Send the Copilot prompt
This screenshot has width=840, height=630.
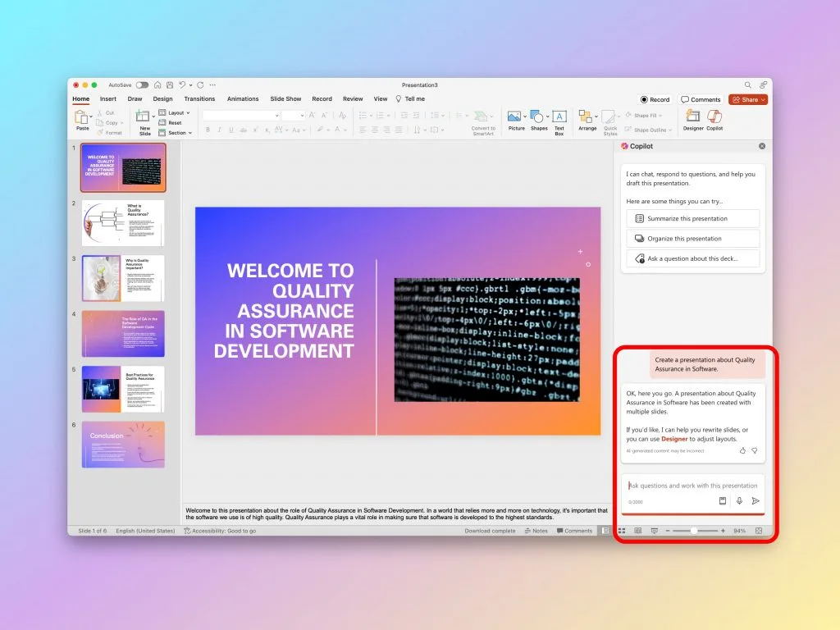click(x=756, y=501)
